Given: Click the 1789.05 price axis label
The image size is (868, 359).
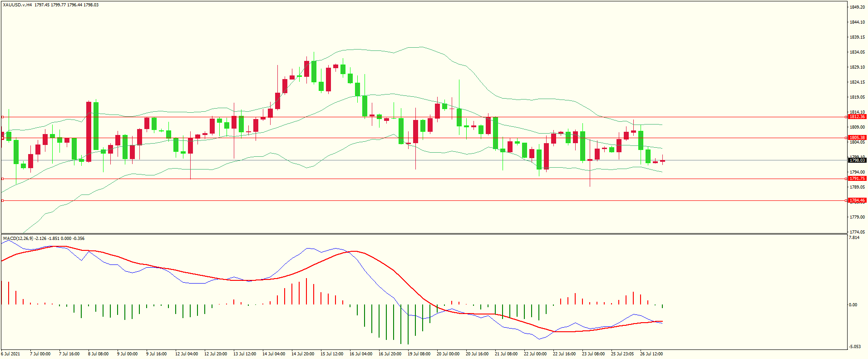Looking at the screenshot, I should [857, 187].
